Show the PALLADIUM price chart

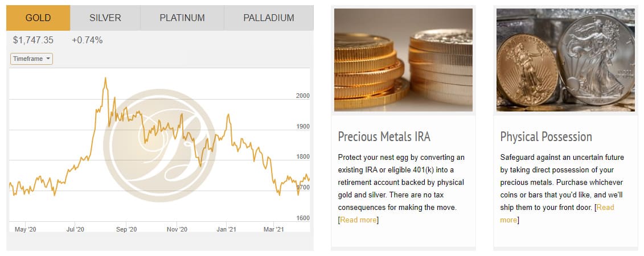269,18
